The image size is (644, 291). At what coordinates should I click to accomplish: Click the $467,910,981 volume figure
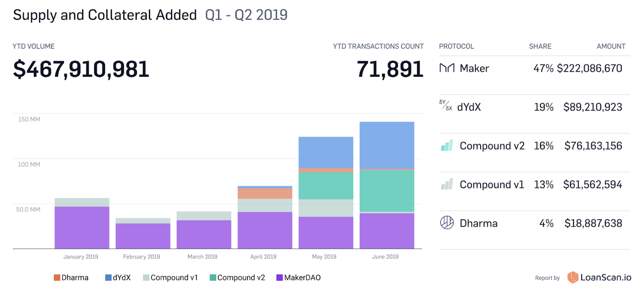81,69
